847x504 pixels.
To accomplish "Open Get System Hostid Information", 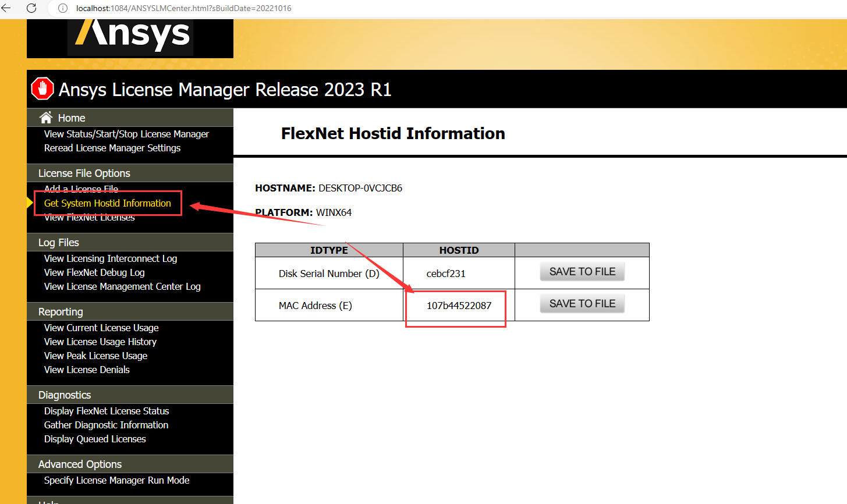I will 108,203.
